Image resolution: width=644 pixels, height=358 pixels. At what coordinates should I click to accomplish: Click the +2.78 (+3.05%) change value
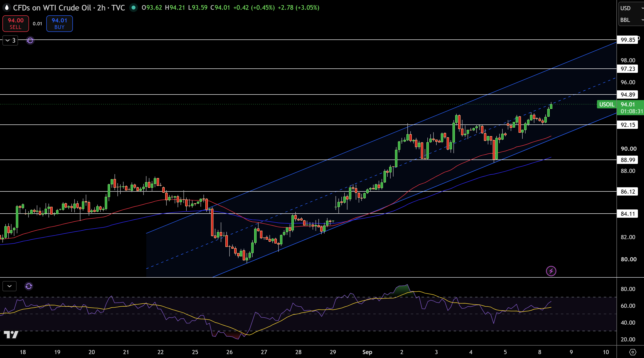[298, 8]
